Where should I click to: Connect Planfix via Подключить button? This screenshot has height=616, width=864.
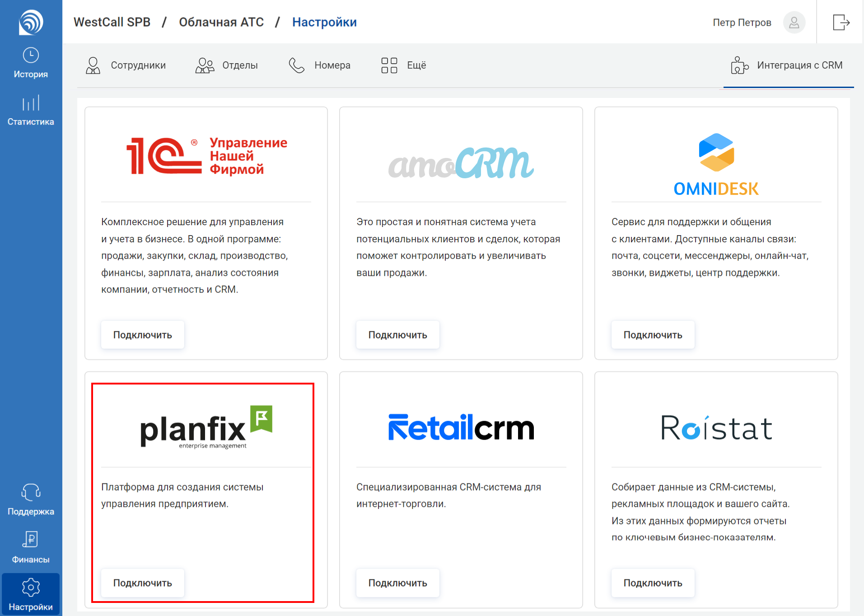pos(143,583)
